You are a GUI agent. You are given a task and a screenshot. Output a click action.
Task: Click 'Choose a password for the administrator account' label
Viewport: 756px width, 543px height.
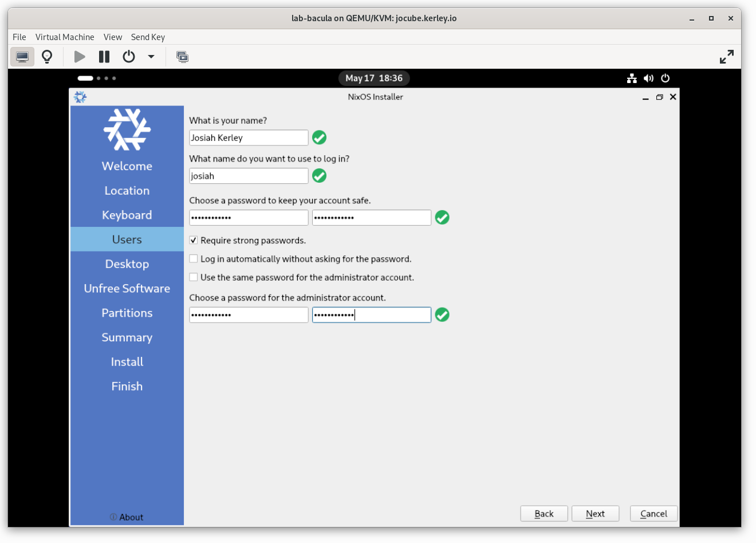point(288,298)
